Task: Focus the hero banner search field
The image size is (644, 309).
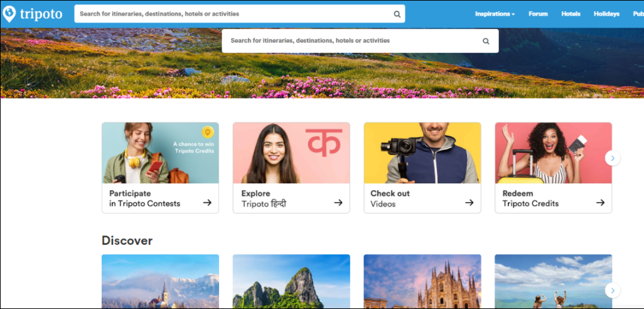Action: coord(352,41)
